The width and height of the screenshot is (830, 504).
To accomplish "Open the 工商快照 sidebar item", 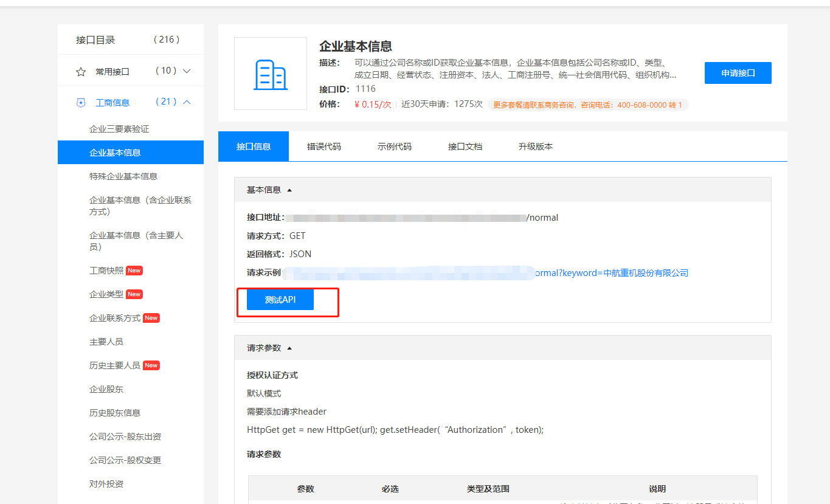I will 106,271.
